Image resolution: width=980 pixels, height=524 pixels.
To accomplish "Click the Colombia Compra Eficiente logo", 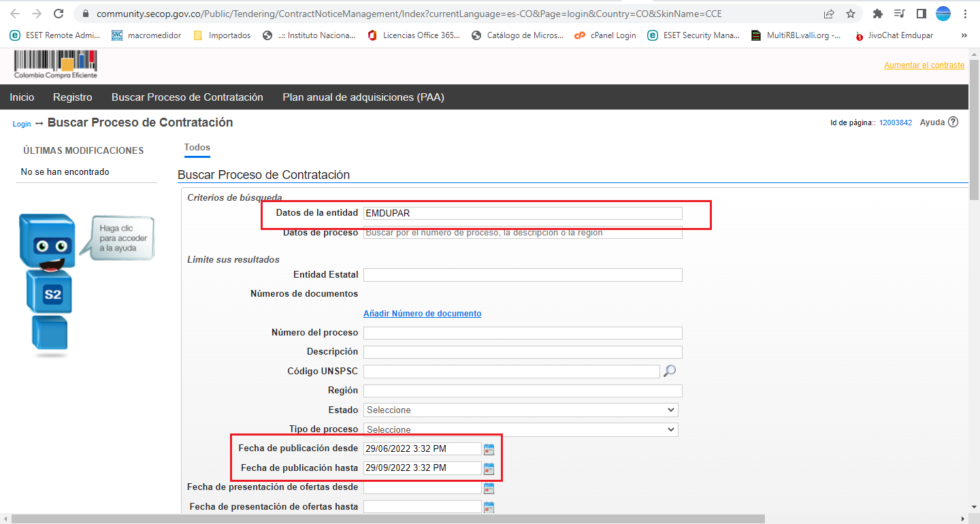I will pyautogui.click(x=56, y=66).
